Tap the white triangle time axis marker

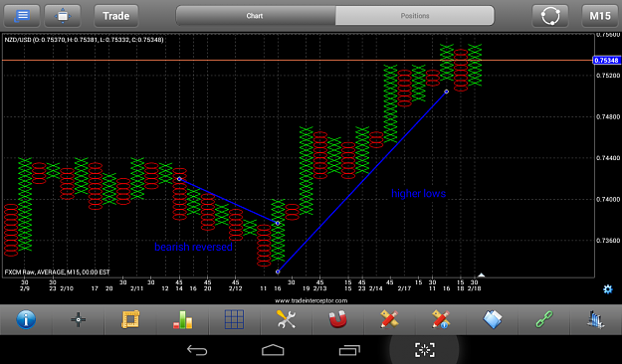point(481,274)
